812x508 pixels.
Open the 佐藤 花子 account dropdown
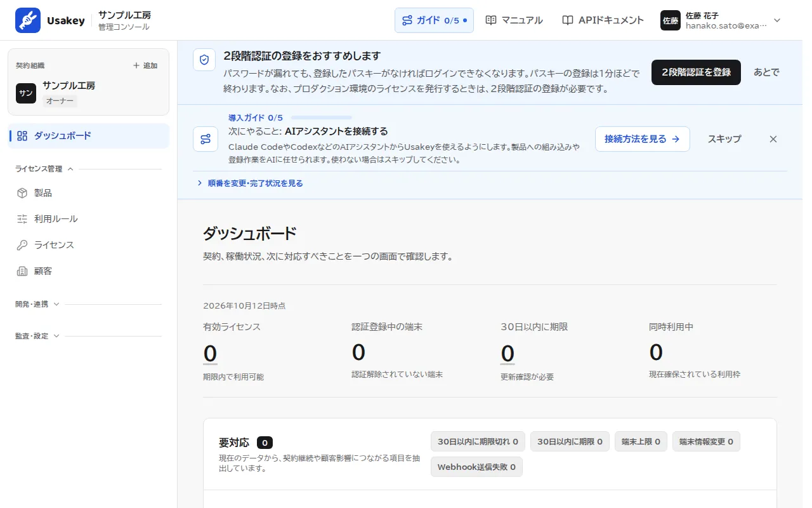(721, 20)
